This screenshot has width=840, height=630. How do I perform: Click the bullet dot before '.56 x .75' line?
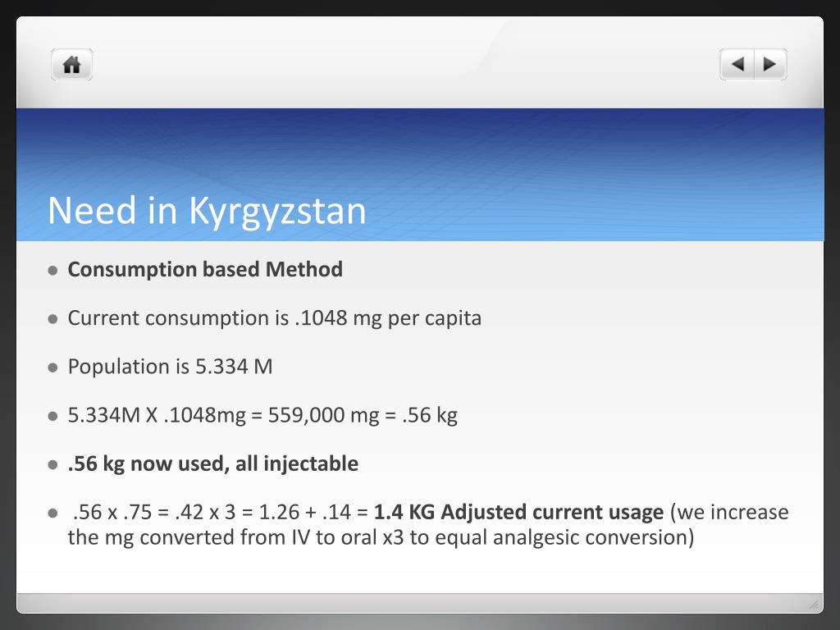click(x=52, y=514)
